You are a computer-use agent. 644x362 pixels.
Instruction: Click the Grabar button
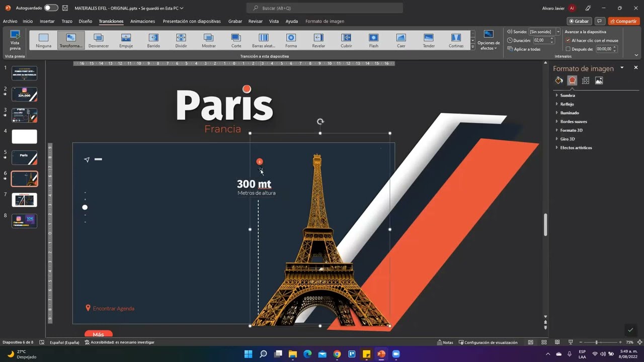click(579, 21)
